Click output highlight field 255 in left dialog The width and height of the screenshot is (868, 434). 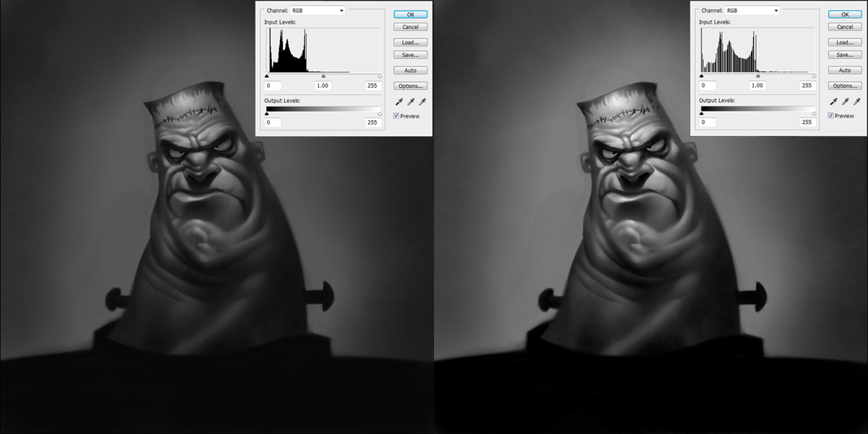pyautogui.click(x=373, y=122)
